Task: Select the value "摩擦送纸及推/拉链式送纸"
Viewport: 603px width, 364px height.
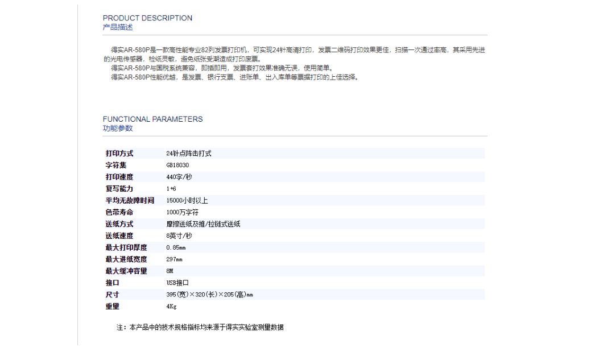Action: (x=203, y=224)
